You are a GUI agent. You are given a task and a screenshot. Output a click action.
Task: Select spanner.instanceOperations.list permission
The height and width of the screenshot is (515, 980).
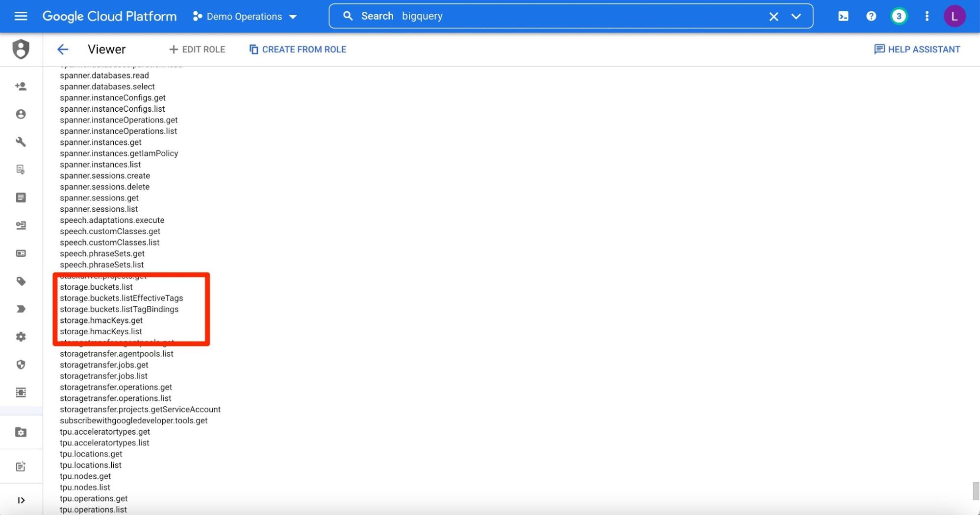pos(118,131)
